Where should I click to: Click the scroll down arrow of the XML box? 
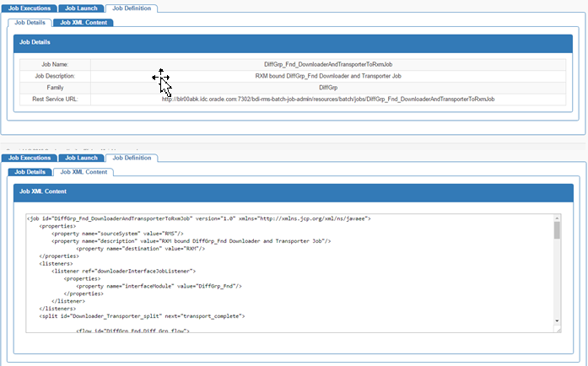coord(557,321)
